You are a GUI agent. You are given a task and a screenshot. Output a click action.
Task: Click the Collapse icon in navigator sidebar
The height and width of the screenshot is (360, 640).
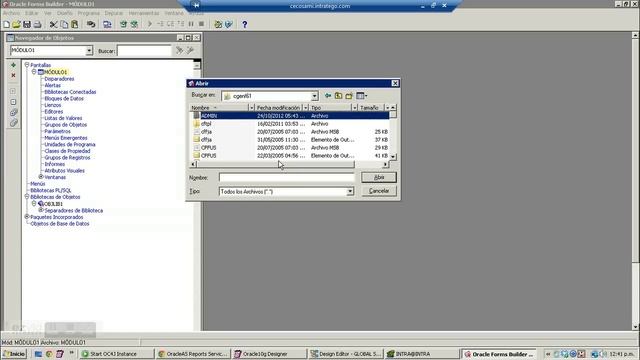coord(13,102)
